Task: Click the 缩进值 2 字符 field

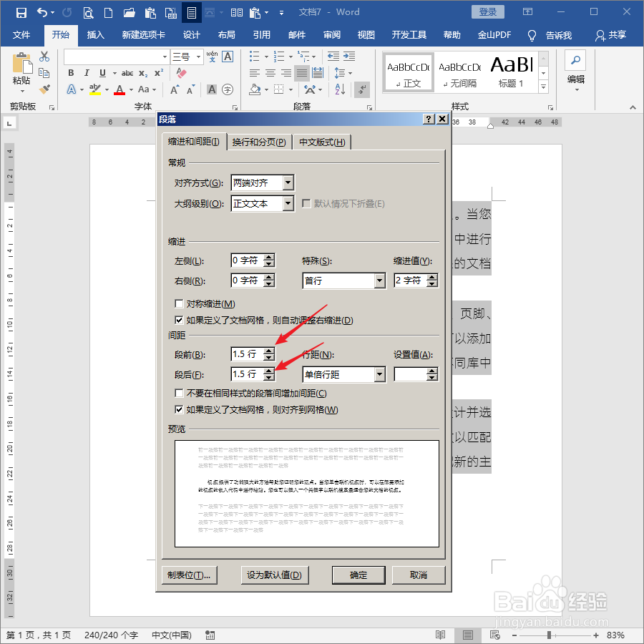Action: click(x=410, y=280)
